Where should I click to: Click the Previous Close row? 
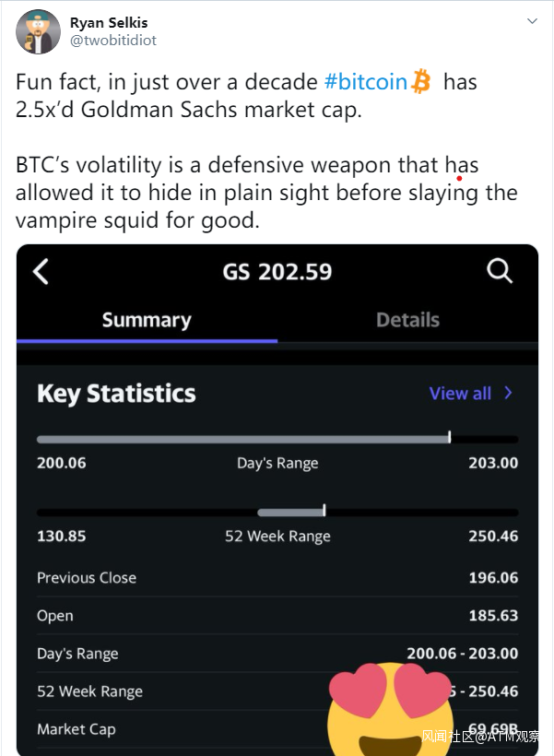(x=277, y=578)
